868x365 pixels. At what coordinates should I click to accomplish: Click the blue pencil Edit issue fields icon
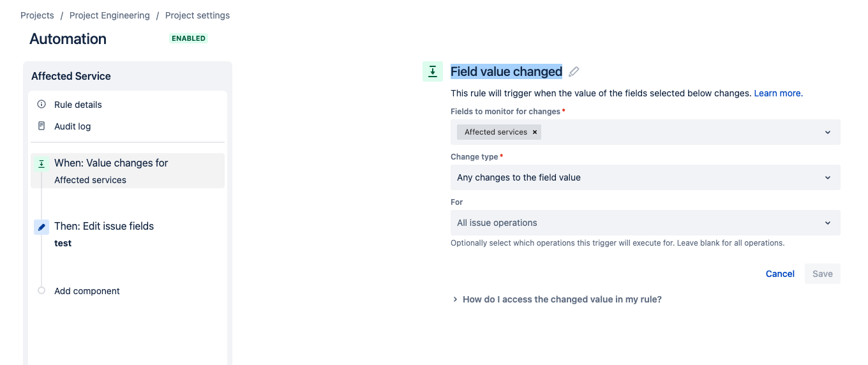click(x=41, y=227)
